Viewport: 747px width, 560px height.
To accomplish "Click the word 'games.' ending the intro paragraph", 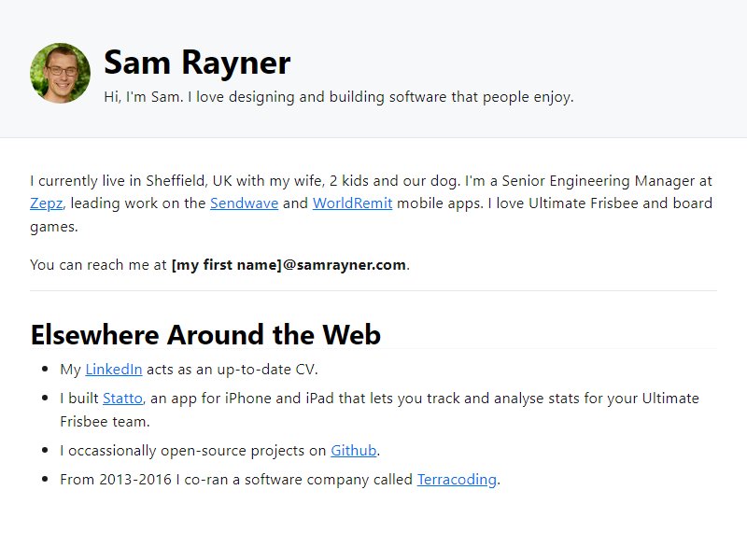I will point(54,227).
